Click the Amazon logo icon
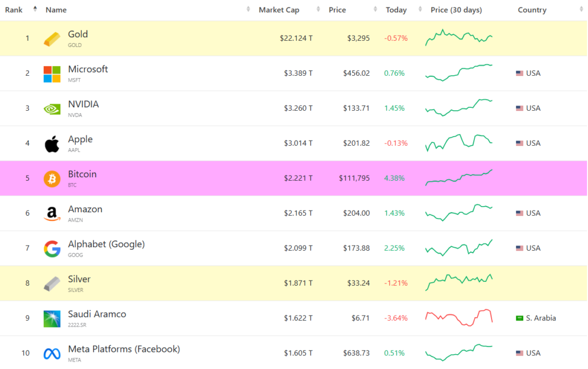588x369 pixels. pos(52,214)
